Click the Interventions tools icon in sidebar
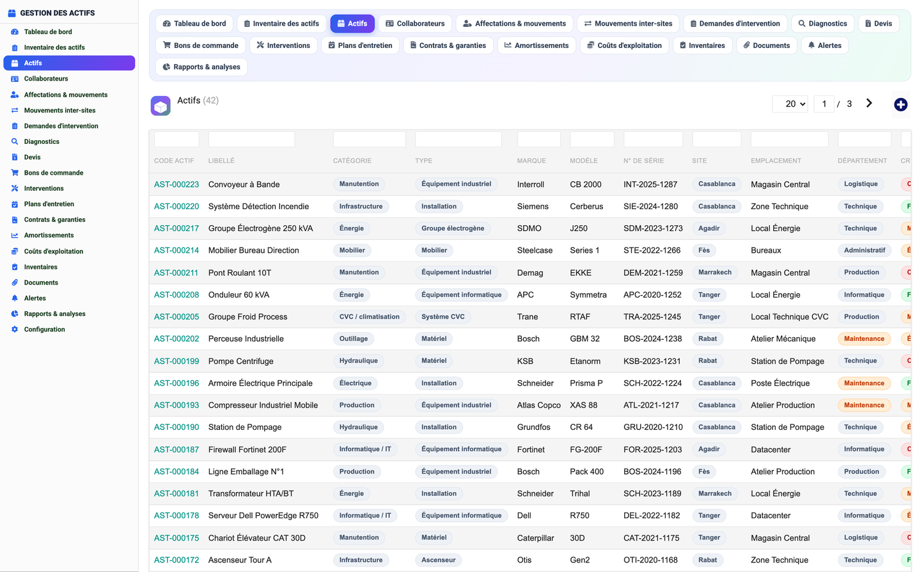924x572 pixels. click(15, 188)
